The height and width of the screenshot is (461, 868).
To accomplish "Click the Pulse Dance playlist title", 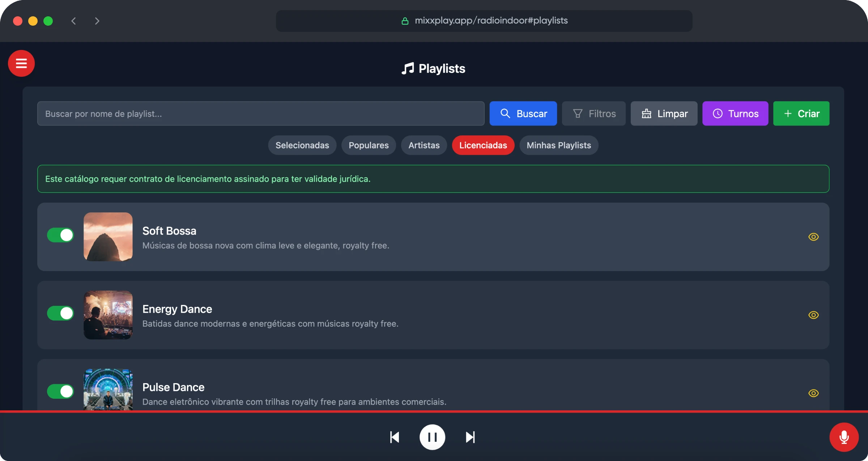I will (173, 387).
